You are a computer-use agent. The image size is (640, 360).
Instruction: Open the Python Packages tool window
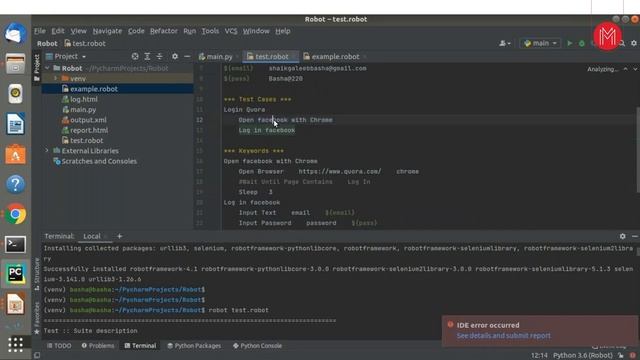pyautogui.click(x=194, y=346)
